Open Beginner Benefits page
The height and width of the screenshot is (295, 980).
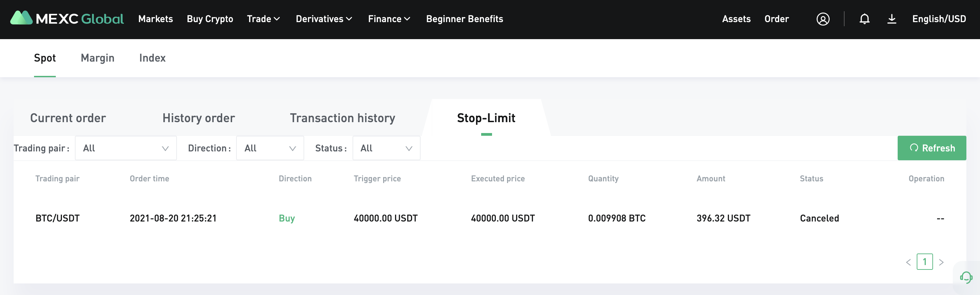click(x=464, y=19)
